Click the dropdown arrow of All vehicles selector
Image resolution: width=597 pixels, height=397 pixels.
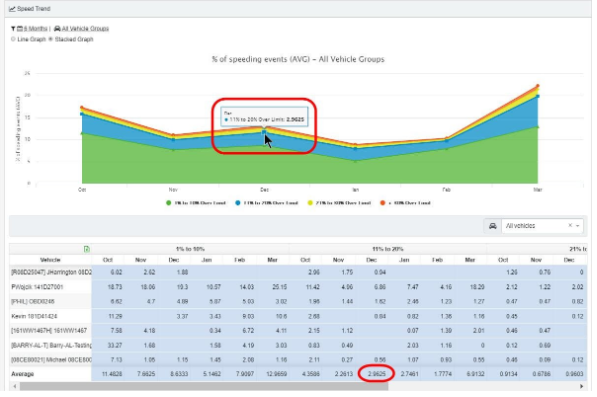pyautogui.click(x=578, y=226)
